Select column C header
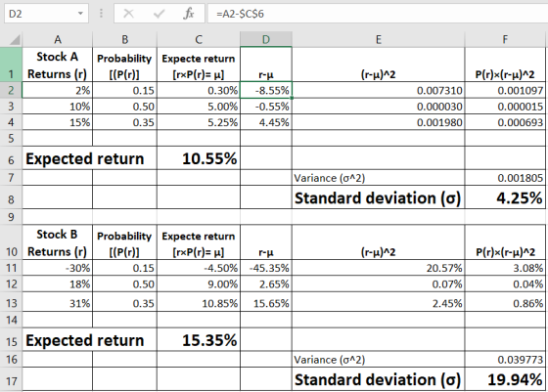The image size is (548, 392). pyautogui.click(x=199, y=39)
